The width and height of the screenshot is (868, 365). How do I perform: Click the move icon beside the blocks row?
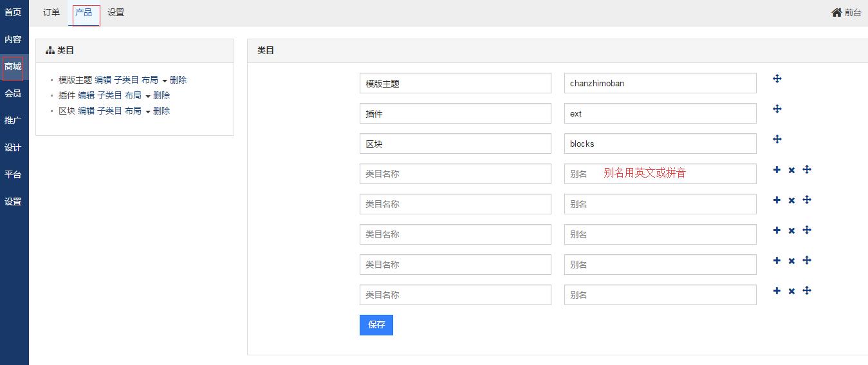(x=777, y=139)
